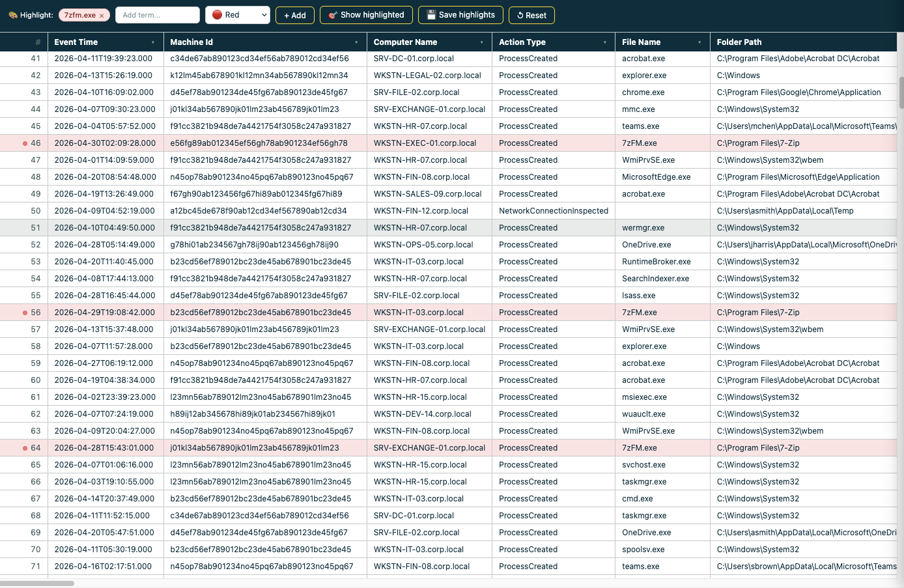This screenshot has width=904, height=588.
Task: Click folder path C:\Users\asmith\AppData\Local\Temp
Action: click(x=785, y=211)
